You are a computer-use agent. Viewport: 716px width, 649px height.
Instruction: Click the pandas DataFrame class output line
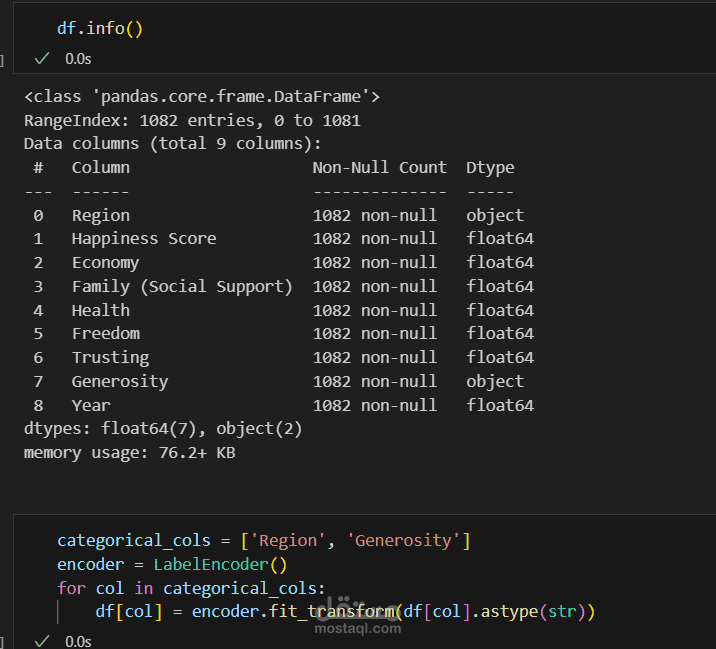[201, 97]
